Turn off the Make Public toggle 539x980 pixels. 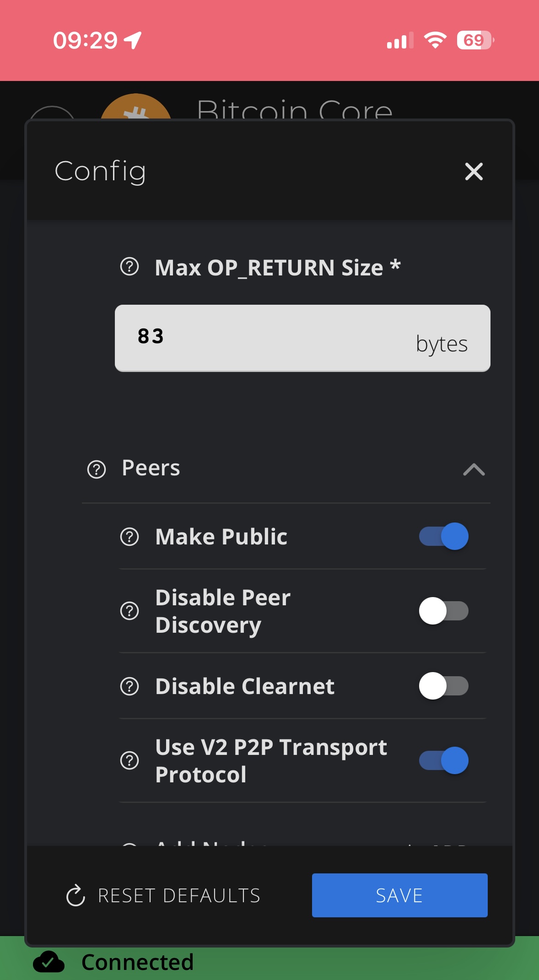point(444,536)
